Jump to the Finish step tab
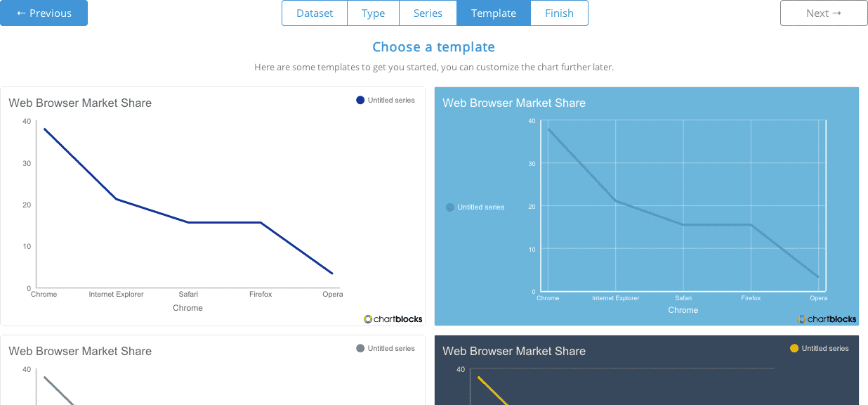This screenshot has width=868, height=405. click(559, 13)
